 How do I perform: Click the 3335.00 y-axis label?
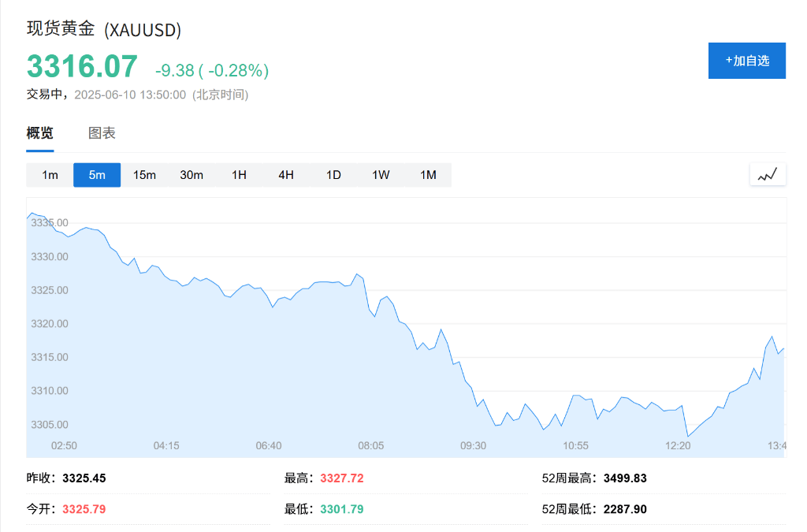[x=50, y=223]
